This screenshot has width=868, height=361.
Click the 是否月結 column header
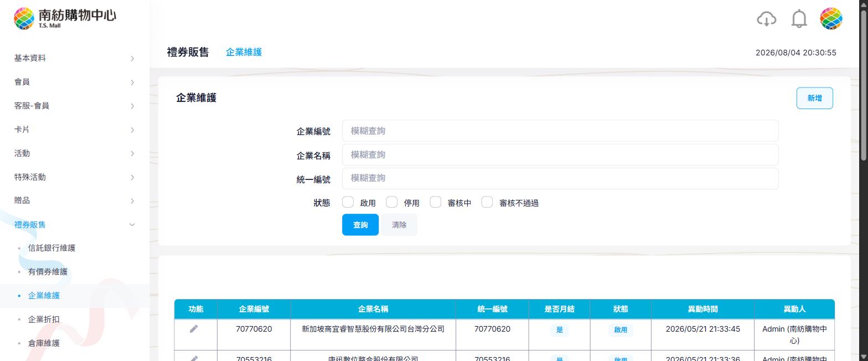[x=559, y=309]
